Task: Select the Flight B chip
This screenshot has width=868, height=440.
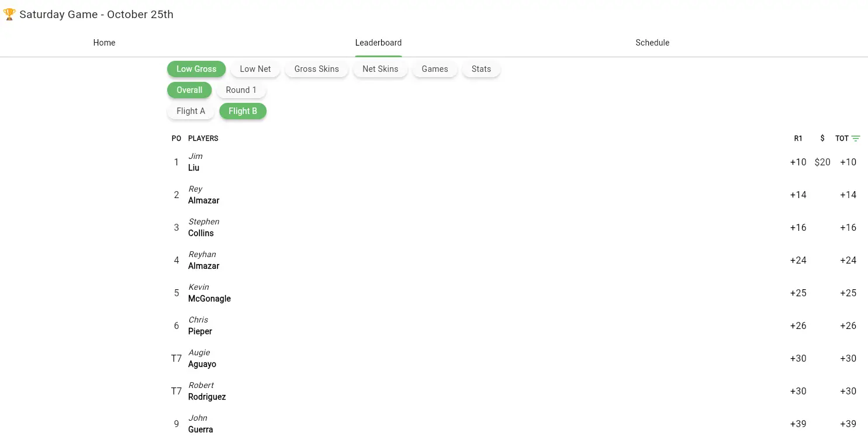Action: [x=243, y=111]
